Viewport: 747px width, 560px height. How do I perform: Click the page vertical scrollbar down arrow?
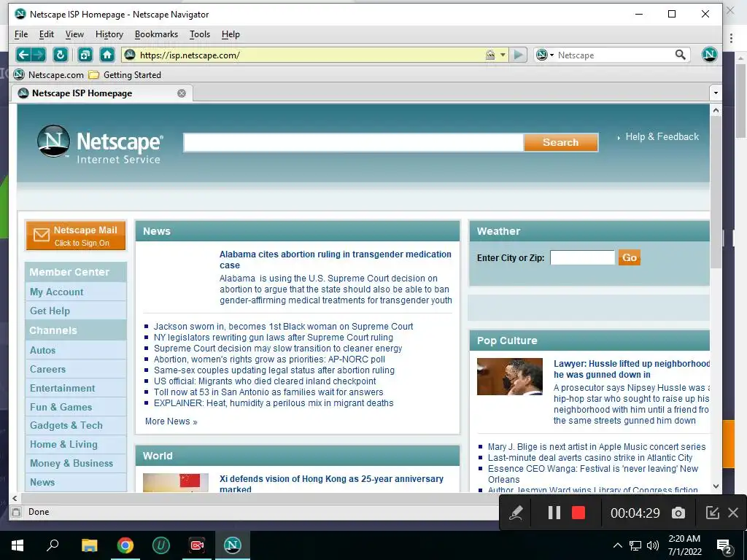coord(716,486)
